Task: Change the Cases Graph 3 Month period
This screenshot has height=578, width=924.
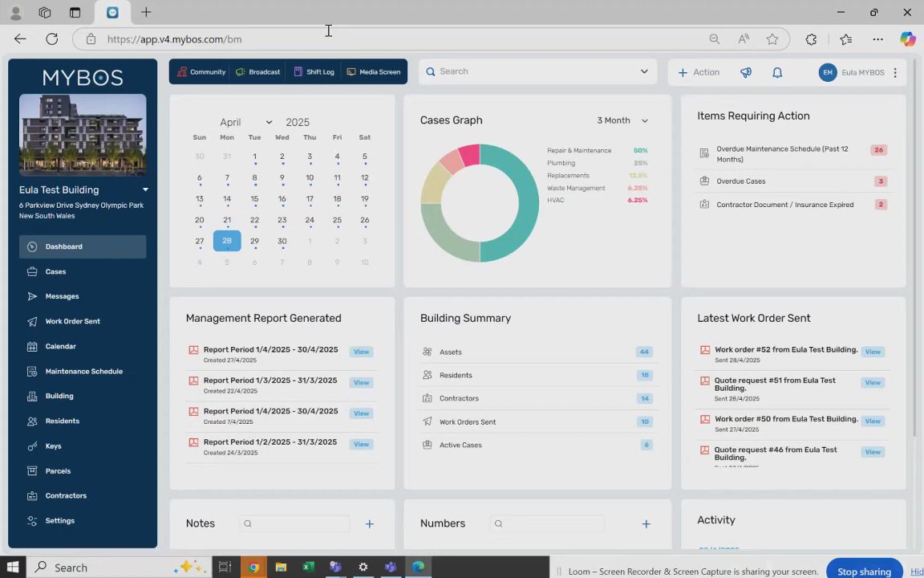Action: 622,120
